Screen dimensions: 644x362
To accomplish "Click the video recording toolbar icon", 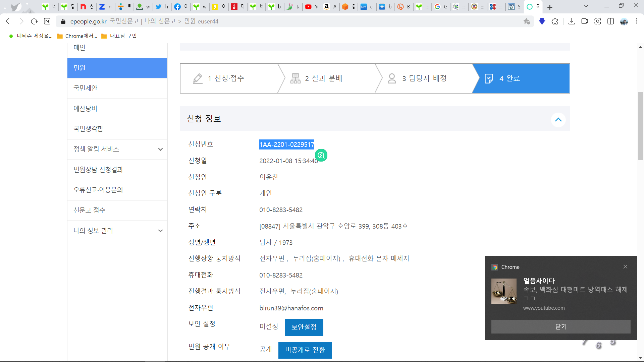I will (585, 21).
